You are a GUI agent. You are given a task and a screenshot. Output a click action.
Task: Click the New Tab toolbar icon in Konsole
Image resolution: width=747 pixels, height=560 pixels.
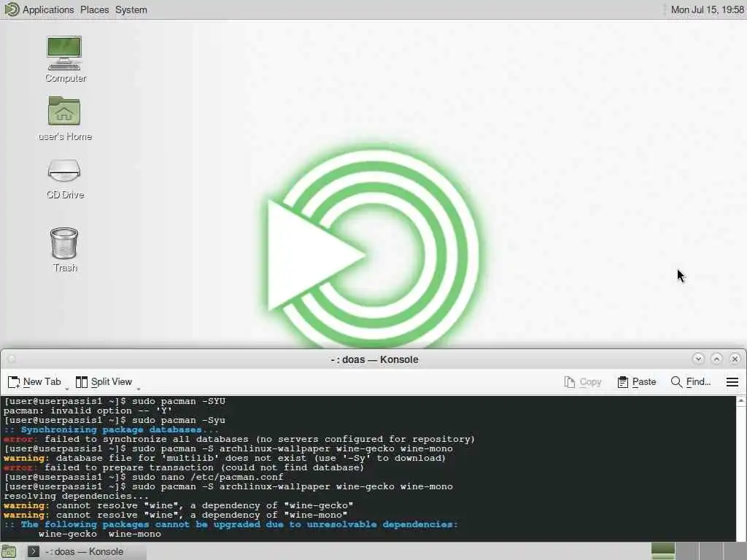[x=14, y=382]
